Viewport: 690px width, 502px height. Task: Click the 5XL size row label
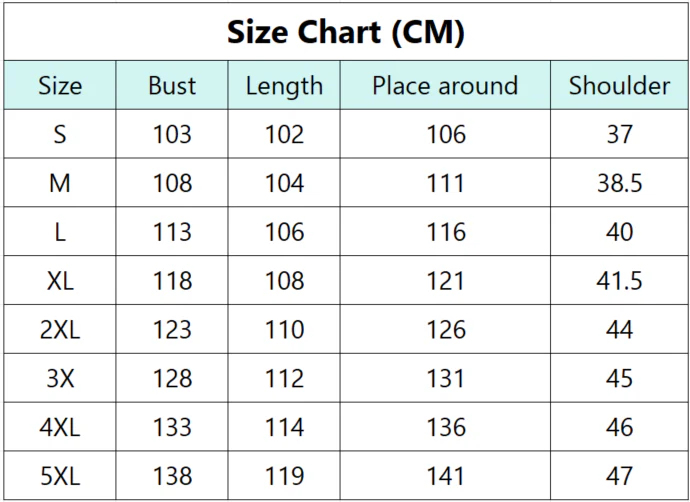click(60, 476)
